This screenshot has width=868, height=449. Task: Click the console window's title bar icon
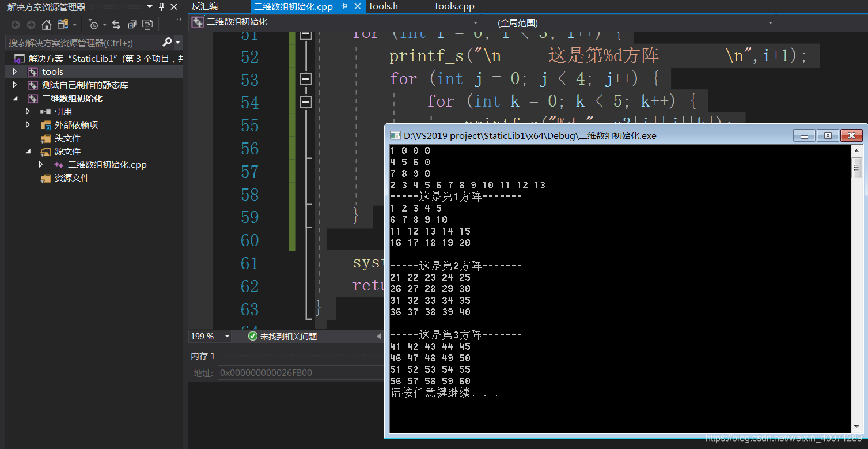coord(395,136)
